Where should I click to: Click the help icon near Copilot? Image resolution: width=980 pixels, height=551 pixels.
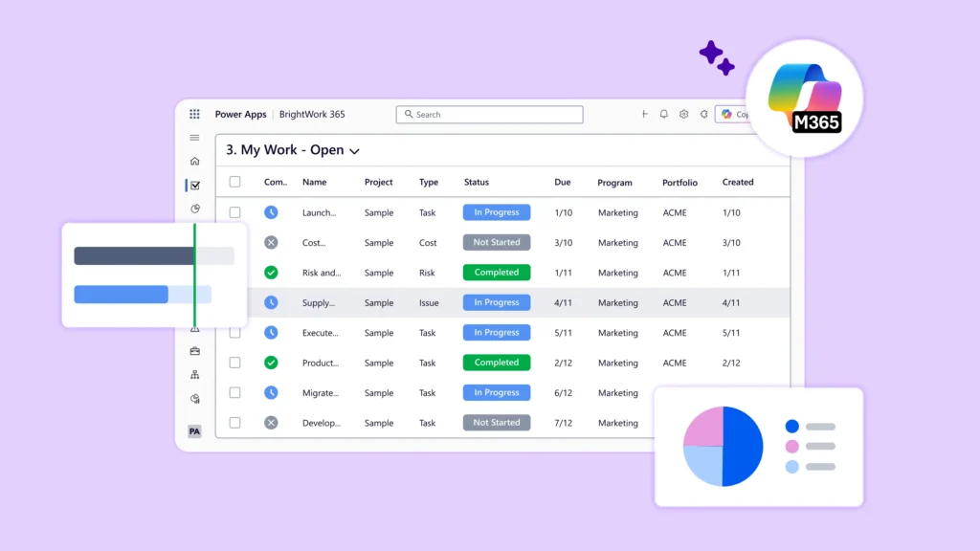click(704, 114)
